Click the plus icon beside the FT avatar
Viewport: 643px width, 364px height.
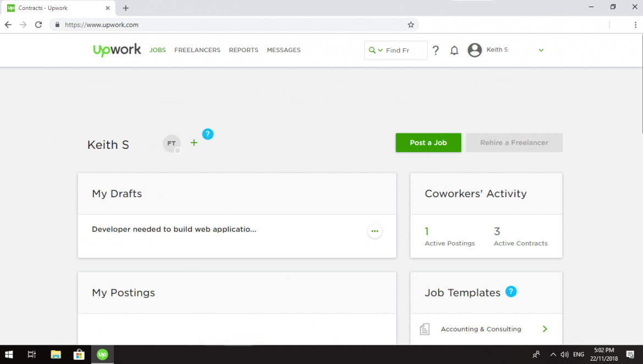[193, 143]
